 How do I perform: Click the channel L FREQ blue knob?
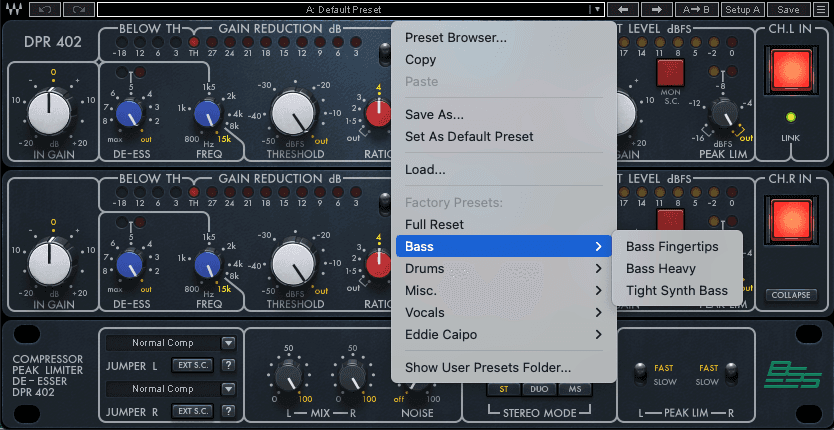(207, 113)
